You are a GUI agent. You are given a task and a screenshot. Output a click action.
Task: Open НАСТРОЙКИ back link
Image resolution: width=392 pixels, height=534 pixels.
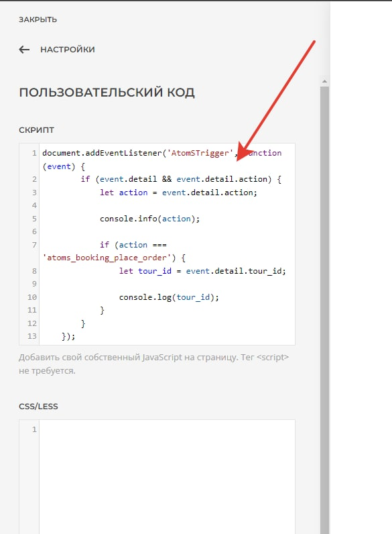pos(68,50)
